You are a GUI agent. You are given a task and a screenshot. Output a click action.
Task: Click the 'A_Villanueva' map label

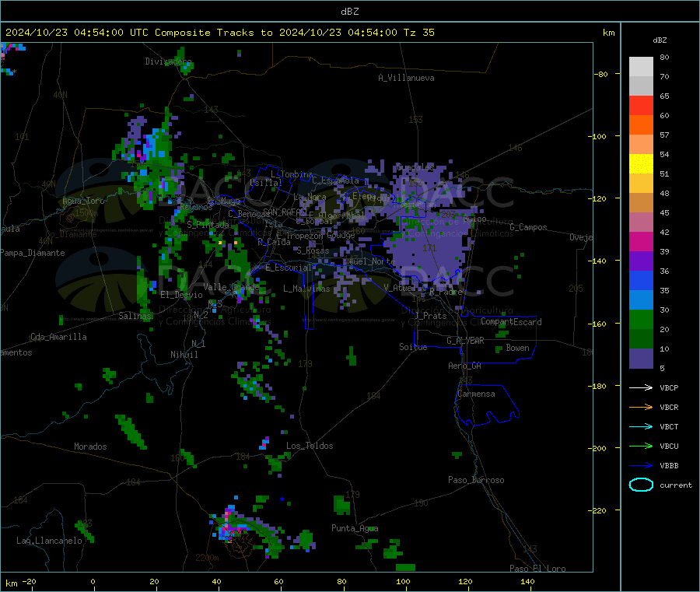[x=406, y=78]
